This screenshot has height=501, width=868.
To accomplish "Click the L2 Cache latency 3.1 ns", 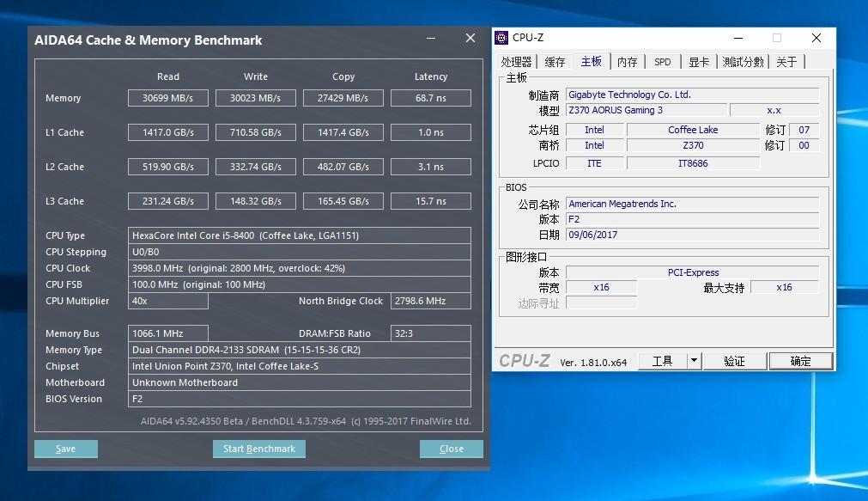I will (431, 167).
